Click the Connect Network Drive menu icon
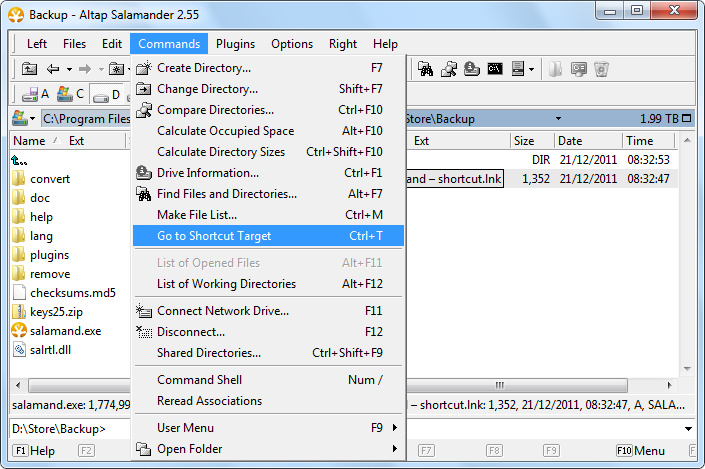Viewport: 705px width, 469px height. coord(144,311)
